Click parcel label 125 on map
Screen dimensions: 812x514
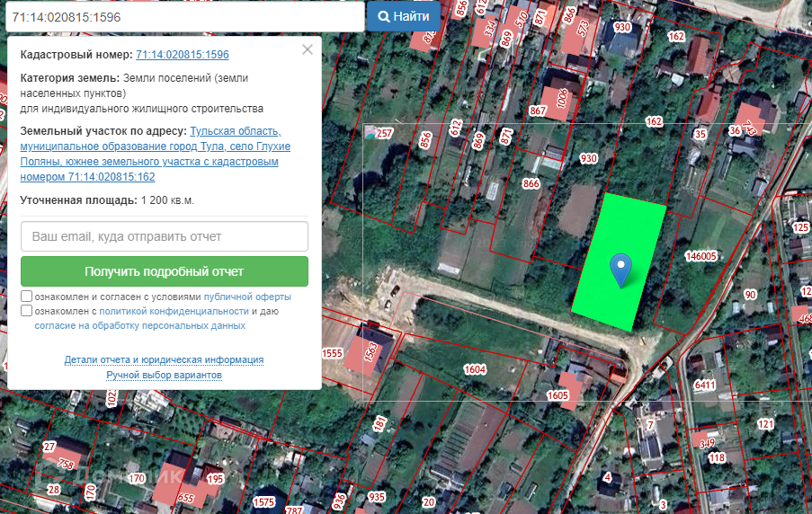pyautogui.click(x=800, y=227)
